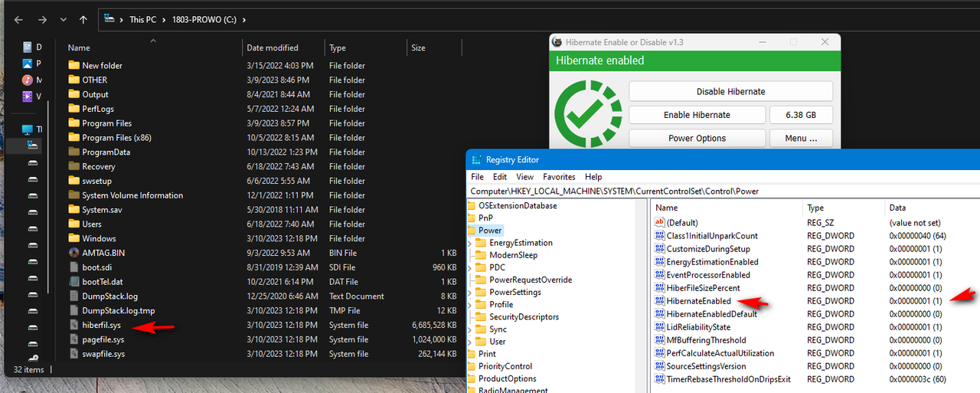Select the Power key in registry tree
Image resolution: width=980 pixels, height=393 pixels.
[490, 230]
